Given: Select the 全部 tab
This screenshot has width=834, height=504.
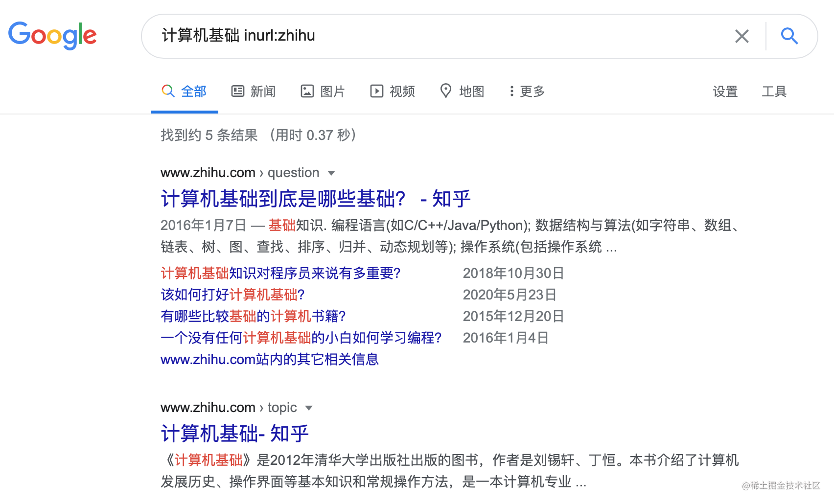Looking at the screenshot, I should [184, 92].
